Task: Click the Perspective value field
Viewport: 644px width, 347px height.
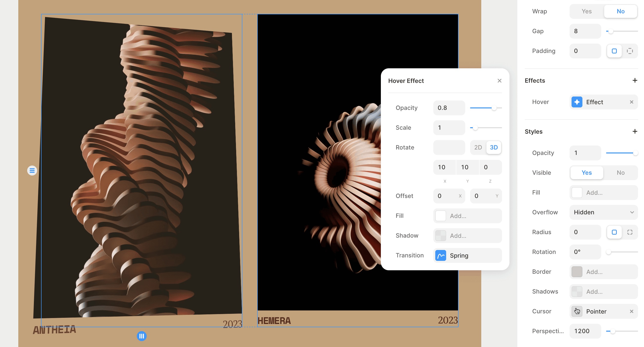Action: click(x=585, y=331)
